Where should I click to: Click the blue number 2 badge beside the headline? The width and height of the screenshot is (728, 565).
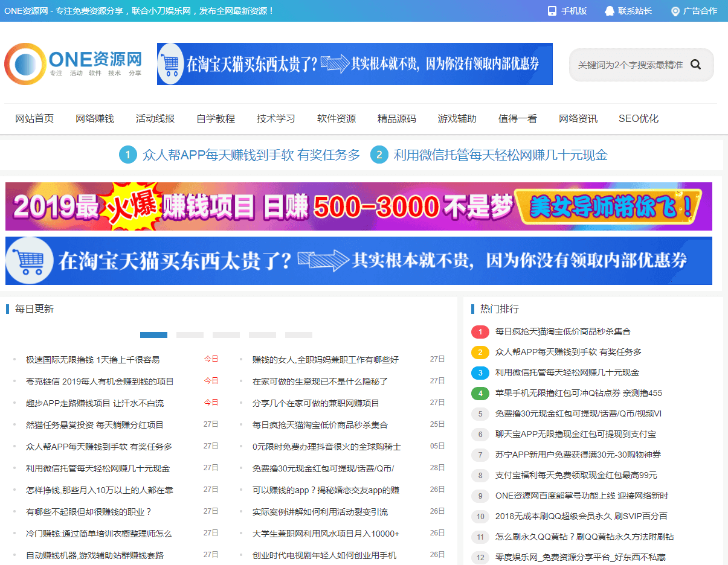379,155
